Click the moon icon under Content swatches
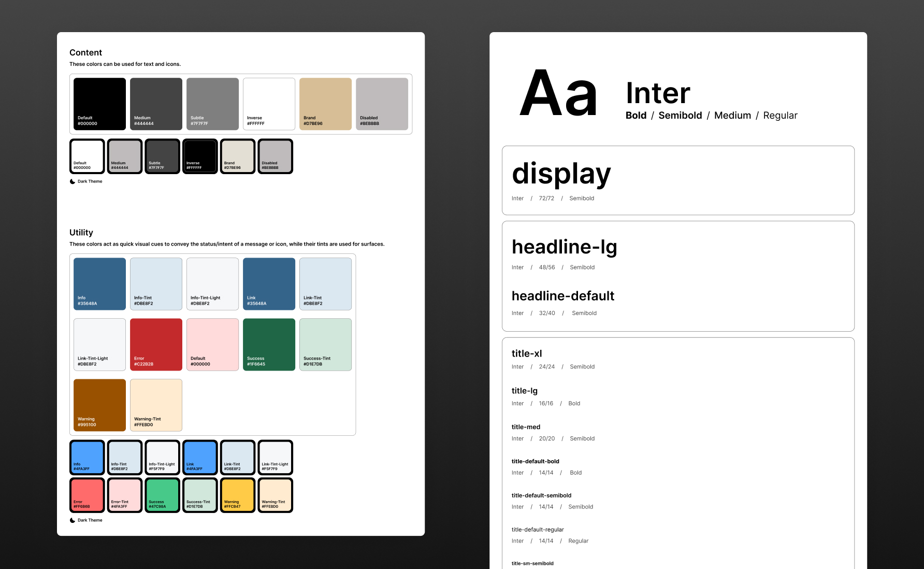This screenshot has height=569, width=924. pyautogui.click(x=73, y=181)
